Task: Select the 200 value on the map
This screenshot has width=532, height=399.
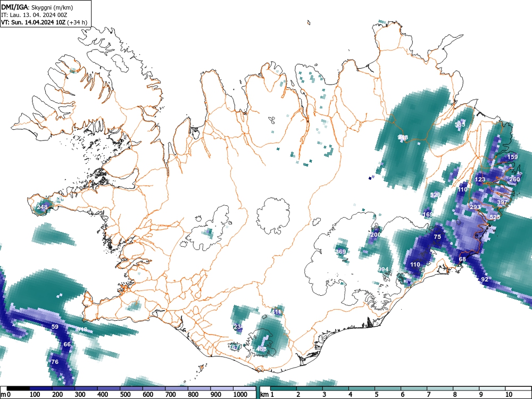Action: [375, 235]
